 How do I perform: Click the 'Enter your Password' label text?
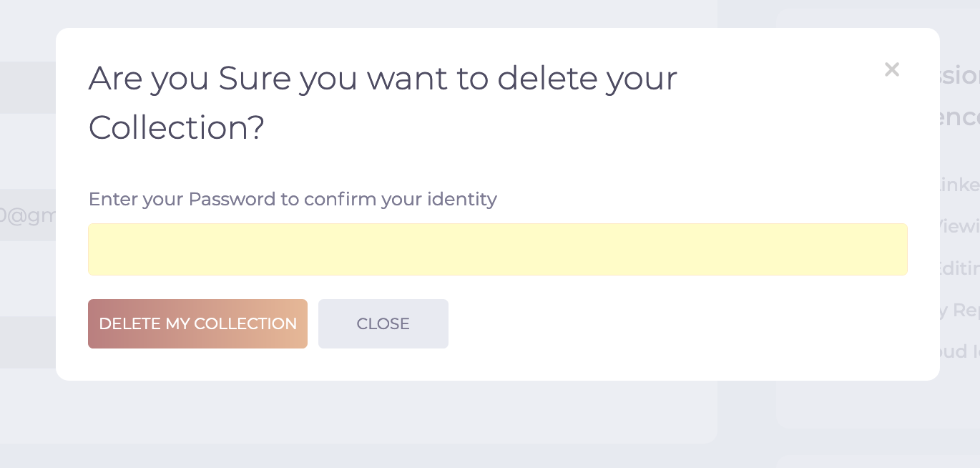pyautogui.click(x=292, y=199)
